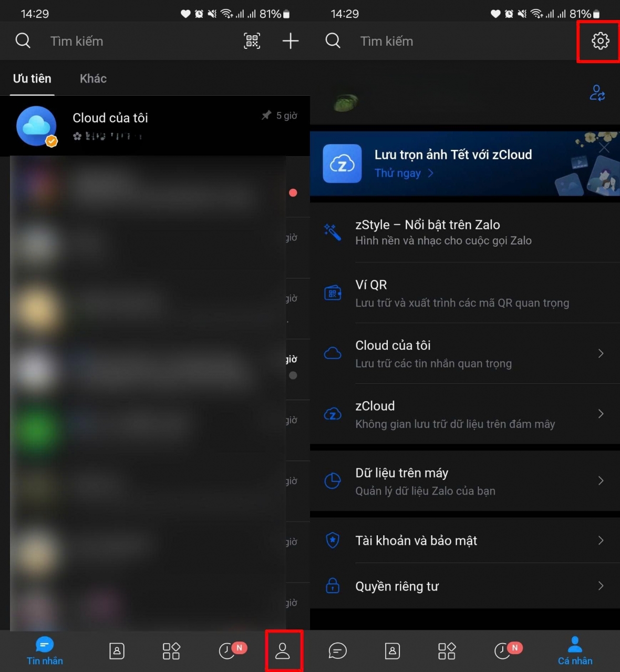Tap pie-chart icon for Dữ liệu trên máy
The width and height of the screenshot is (620, 672).
pyautogui.click(x=333, y=481)
